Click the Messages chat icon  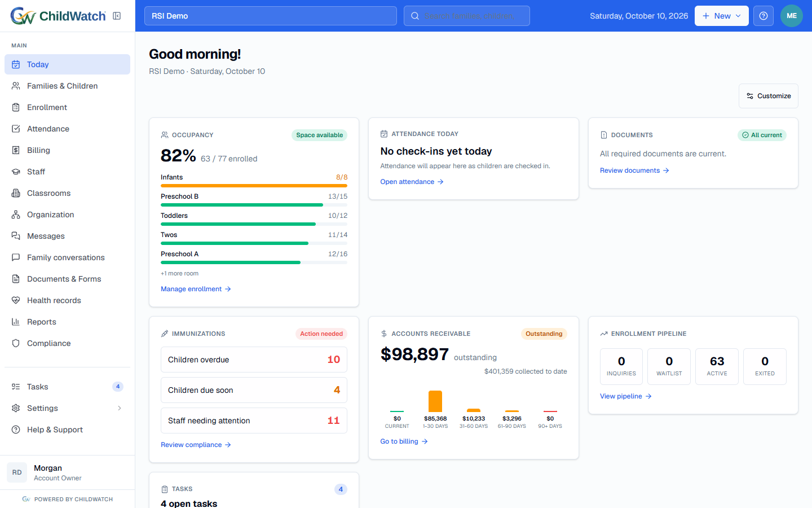(x=16, y=236)
